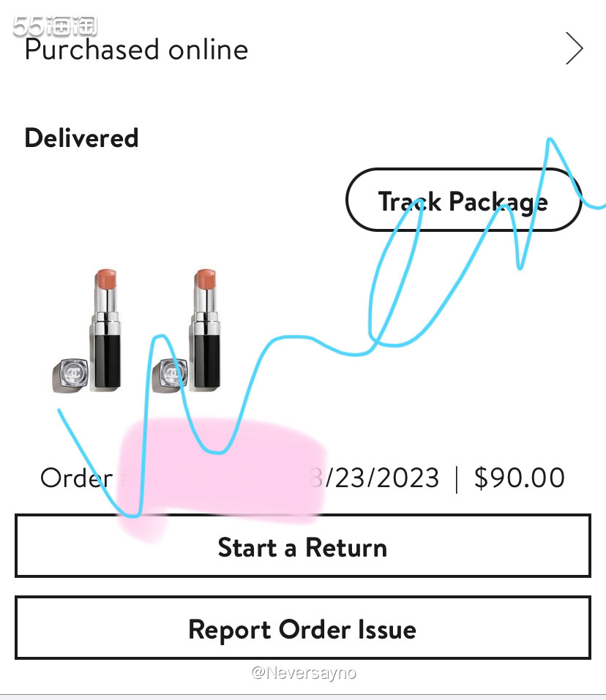Click the 55海淘 watermark logo
Screen dimensions: 606x700
(x=54, y=26)
